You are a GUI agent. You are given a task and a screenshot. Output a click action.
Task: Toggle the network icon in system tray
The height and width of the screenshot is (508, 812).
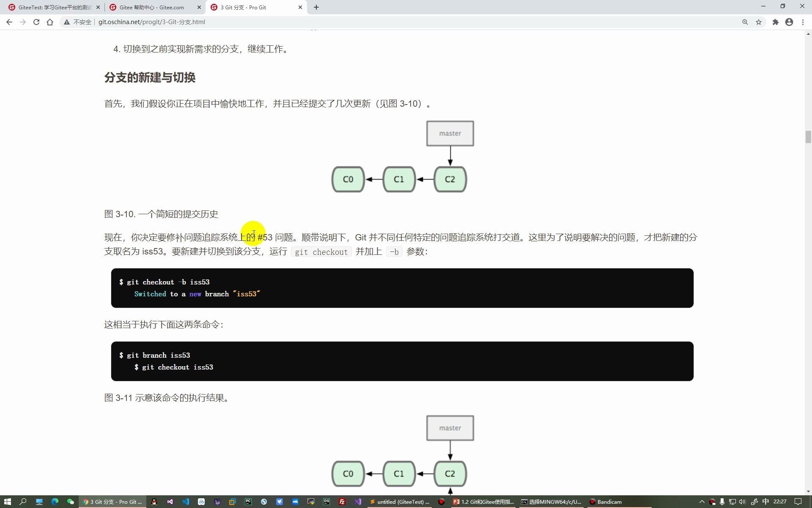coord(732,501)
